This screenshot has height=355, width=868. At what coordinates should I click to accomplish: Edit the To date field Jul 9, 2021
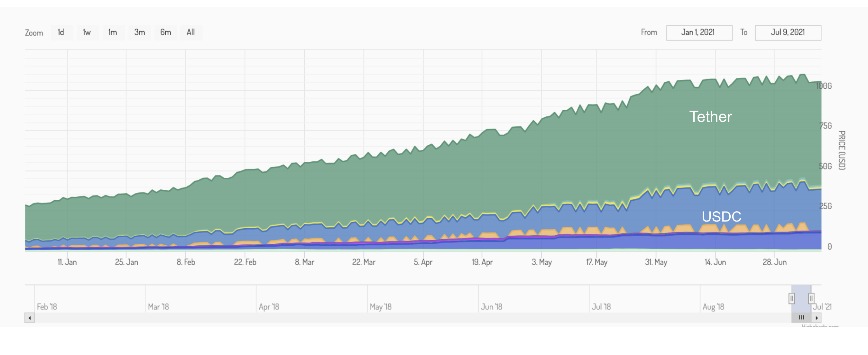coord(788,33)
